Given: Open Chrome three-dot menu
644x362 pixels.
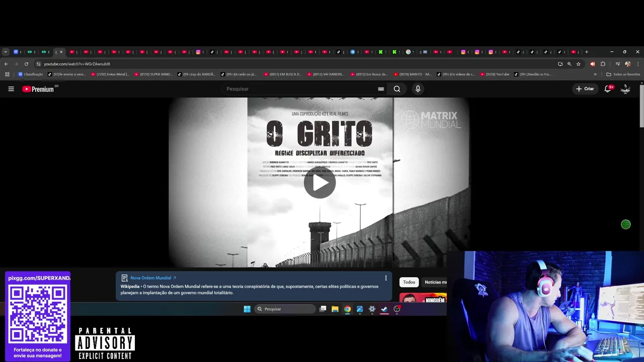Looking at the screenshot, I should (637, 64).
